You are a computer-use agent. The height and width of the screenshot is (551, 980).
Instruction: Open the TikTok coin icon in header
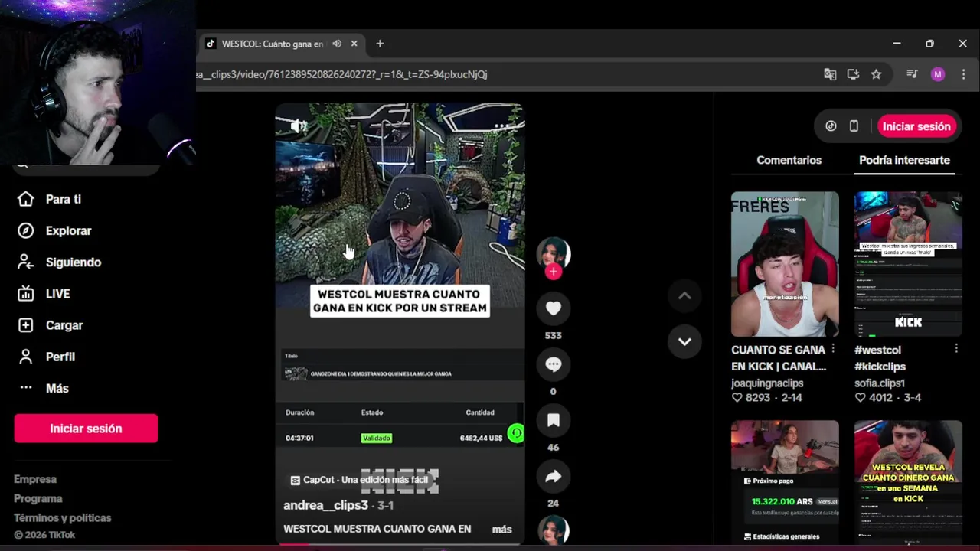coord(831,126)
